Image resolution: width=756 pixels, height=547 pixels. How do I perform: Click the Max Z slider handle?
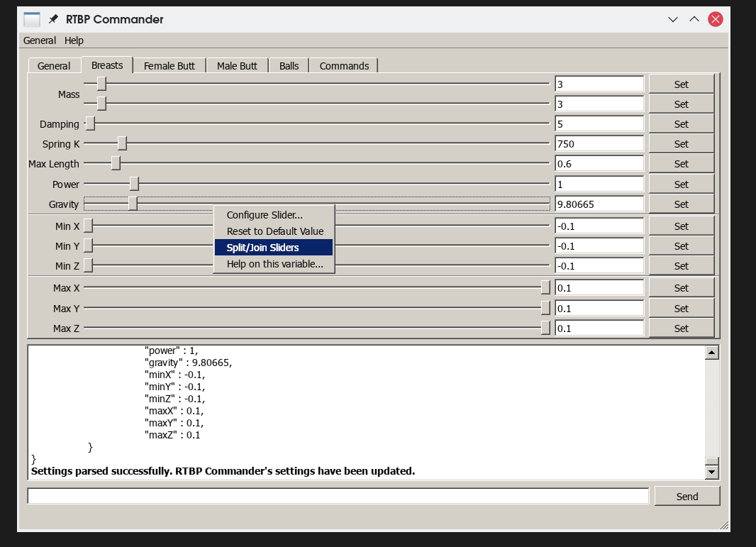[x=545, y=328]
